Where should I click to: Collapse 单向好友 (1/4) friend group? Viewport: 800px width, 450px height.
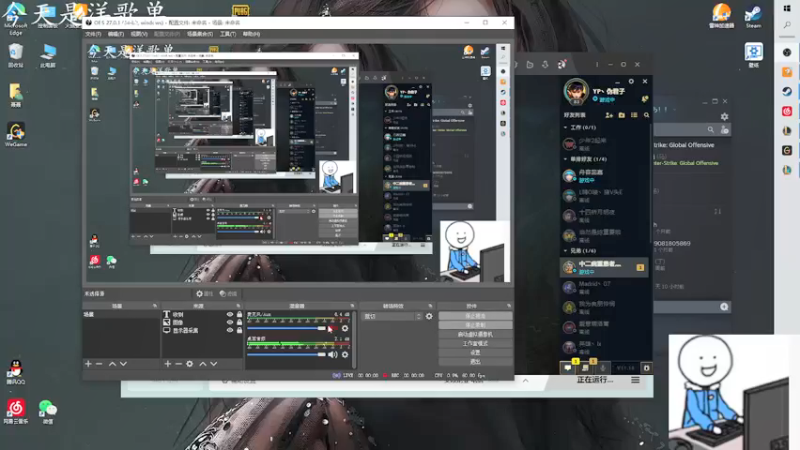[x=565, y=159]
